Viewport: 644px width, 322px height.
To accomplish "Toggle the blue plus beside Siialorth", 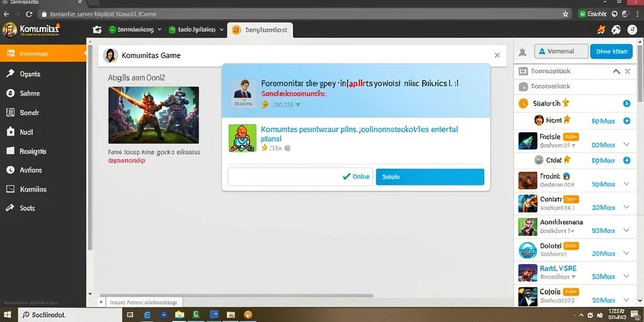I will [x=627, y=104].
